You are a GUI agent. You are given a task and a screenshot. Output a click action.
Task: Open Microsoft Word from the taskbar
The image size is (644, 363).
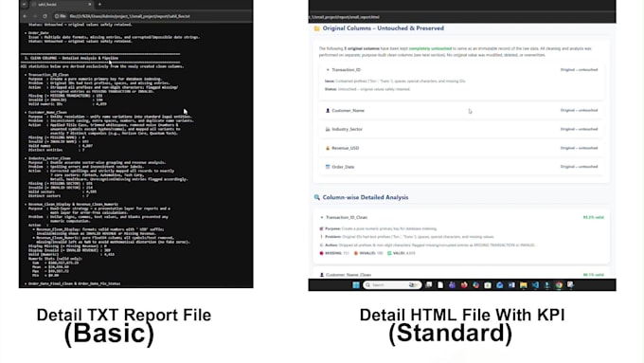[511, 285]
